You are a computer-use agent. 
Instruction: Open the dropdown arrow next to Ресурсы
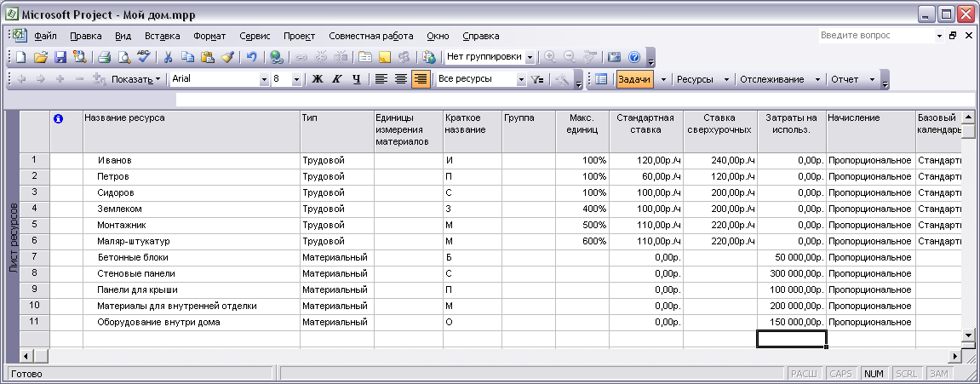pos(726,79)
